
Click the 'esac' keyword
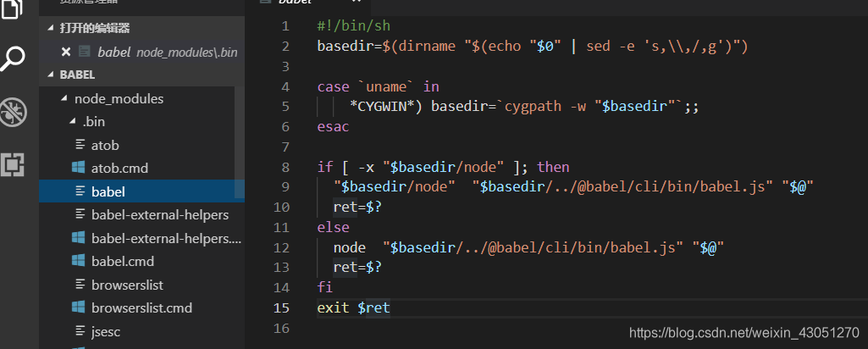334,126
